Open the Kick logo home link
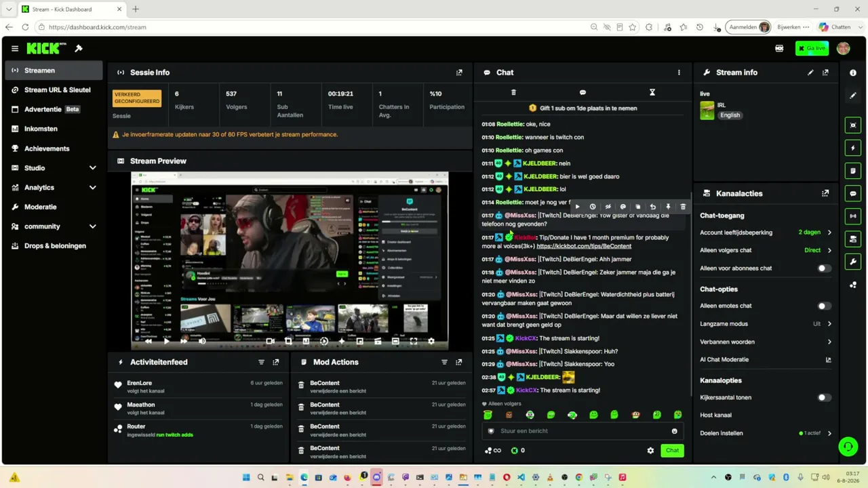Image resolution: width=868 pixels, height=488 pixels. point(46,49)
